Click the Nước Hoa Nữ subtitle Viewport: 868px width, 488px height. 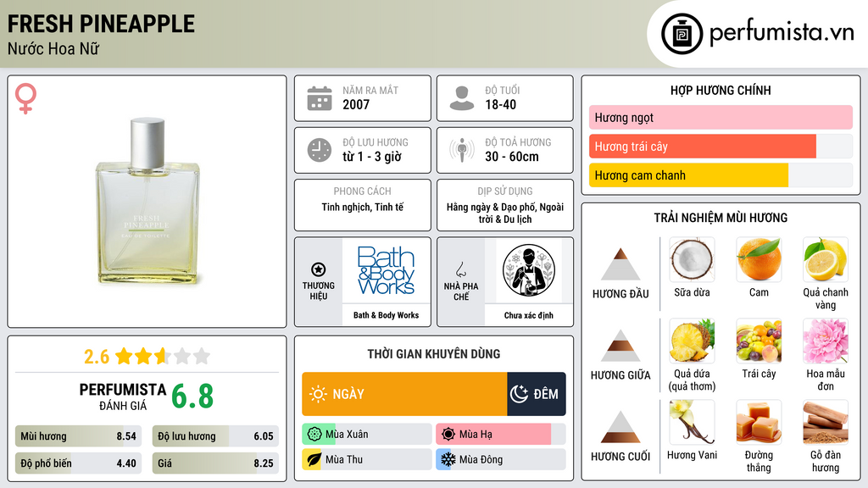[53, 48]
